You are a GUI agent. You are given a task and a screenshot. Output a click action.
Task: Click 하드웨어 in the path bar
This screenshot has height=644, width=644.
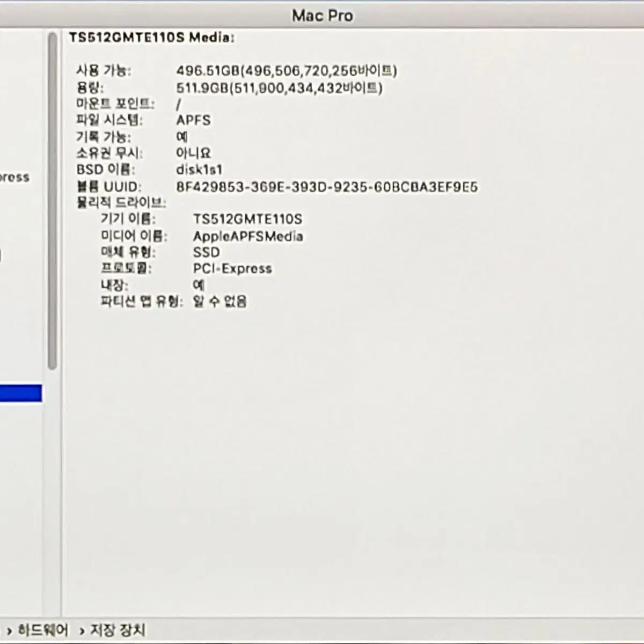[x=43, y=630]
